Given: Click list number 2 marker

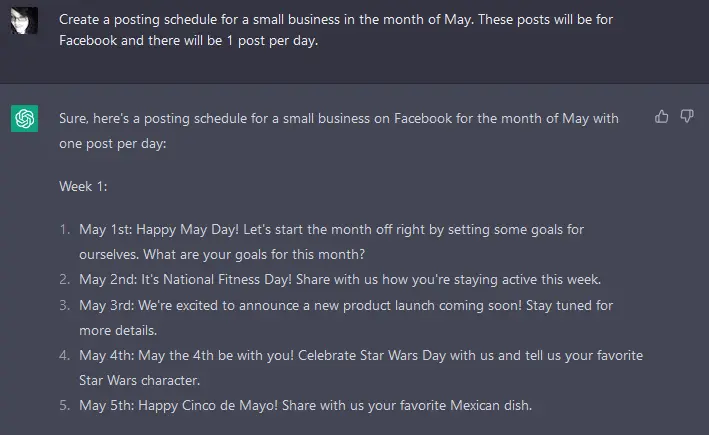Looking at the screenshot, I should (65, 279).
